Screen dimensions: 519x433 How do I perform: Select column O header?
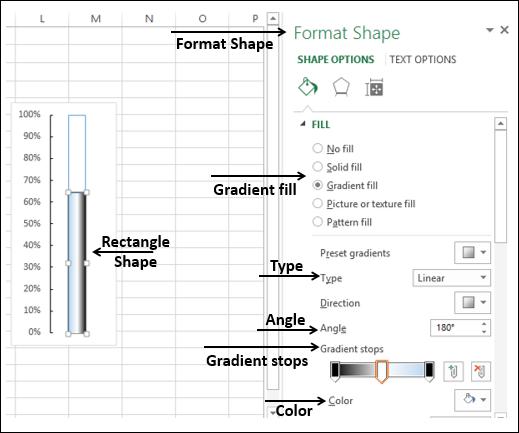(202, 19)
